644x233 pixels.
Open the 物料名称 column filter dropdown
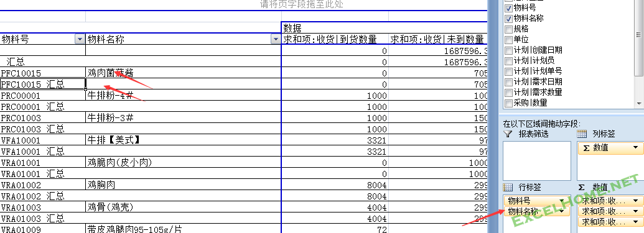tap(276, 39)
